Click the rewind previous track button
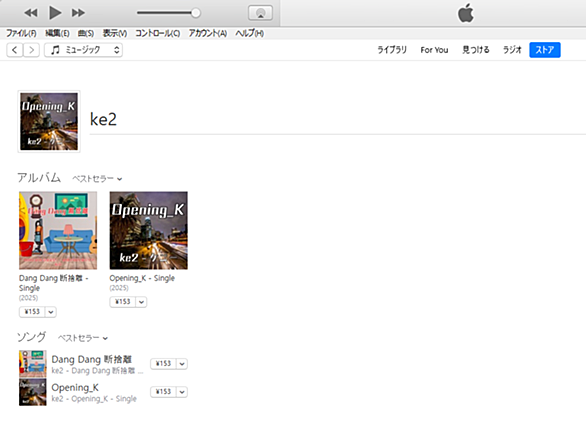This screenshot has width=586, height=439. click(31, 13)
